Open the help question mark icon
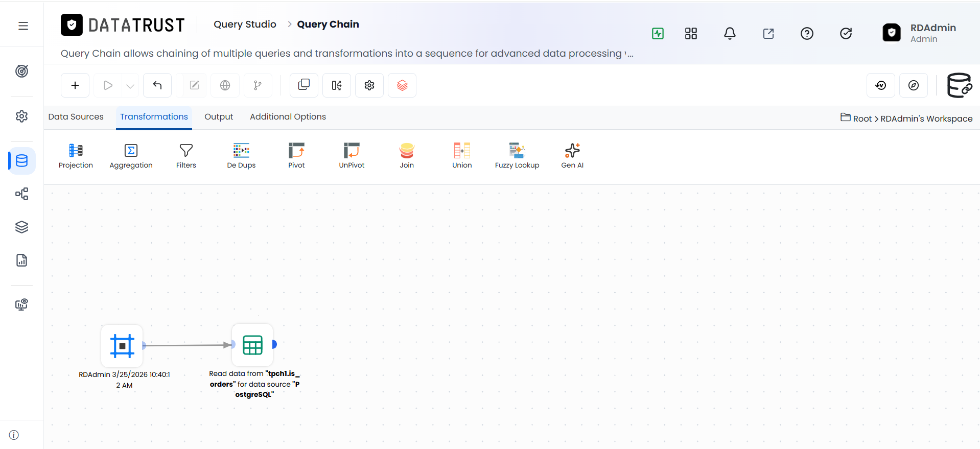Viewport: 980px width, 449px height. click(807, 34)
